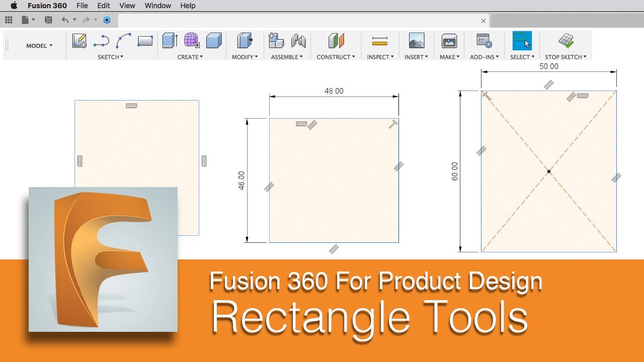
Task: Click the File document icon in the top bar
Action: (x=25, y=20)
